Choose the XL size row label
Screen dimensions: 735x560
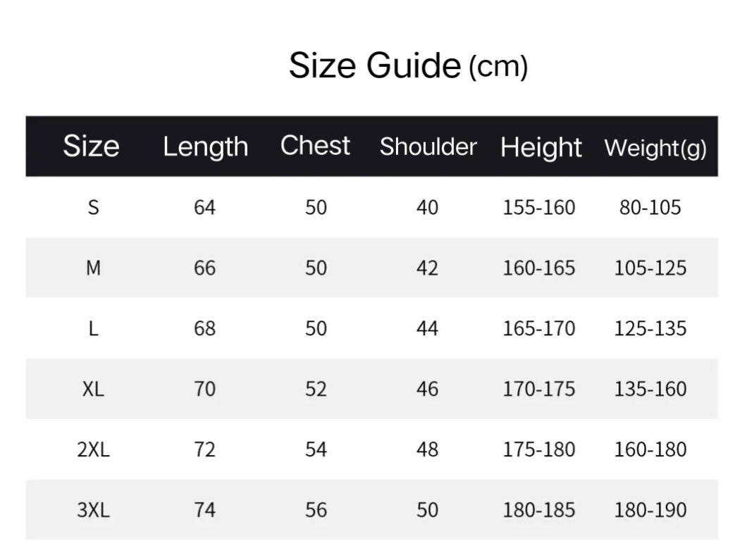[x=93, y=389]
